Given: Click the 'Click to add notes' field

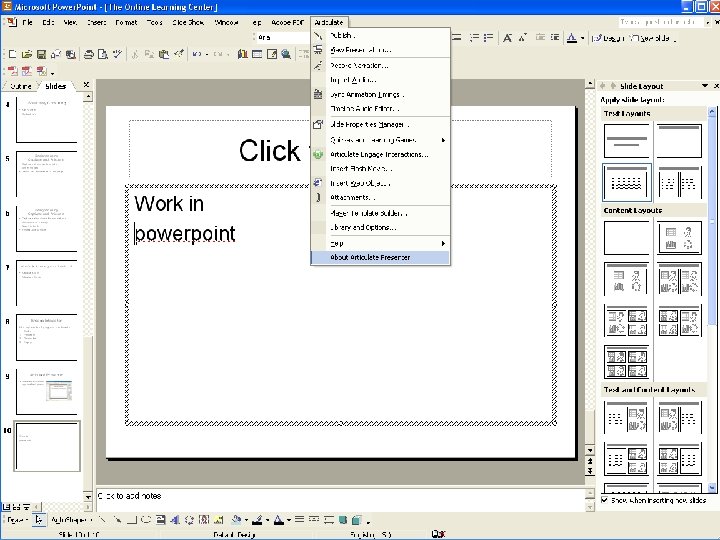Looking at the screenshot, I should click(x=340, y=500).
